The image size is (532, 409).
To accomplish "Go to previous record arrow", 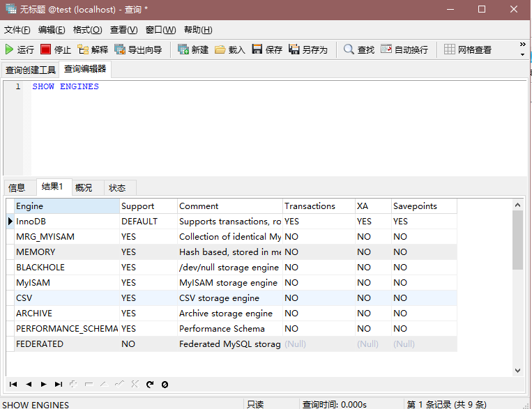I will (29, 384).
